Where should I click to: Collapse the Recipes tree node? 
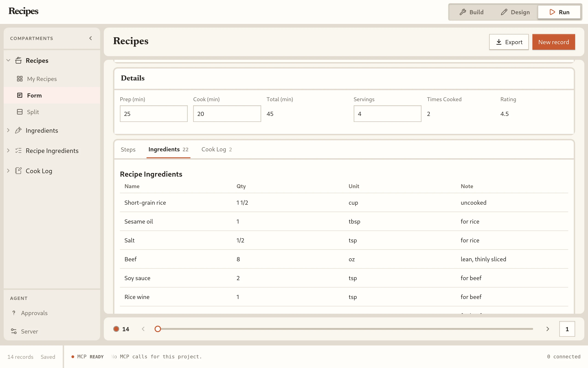pos(8,60)
